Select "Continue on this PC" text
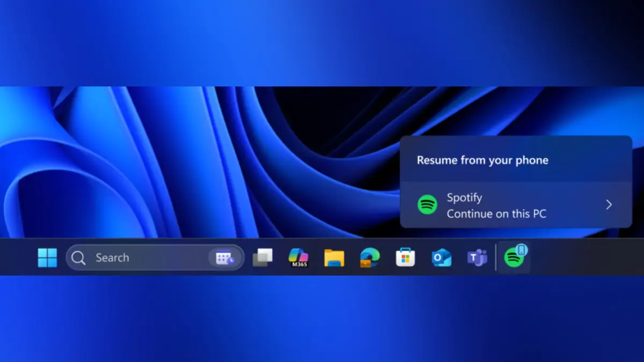The width and height of the screenshot is (644, 362). tap(496, 213)
